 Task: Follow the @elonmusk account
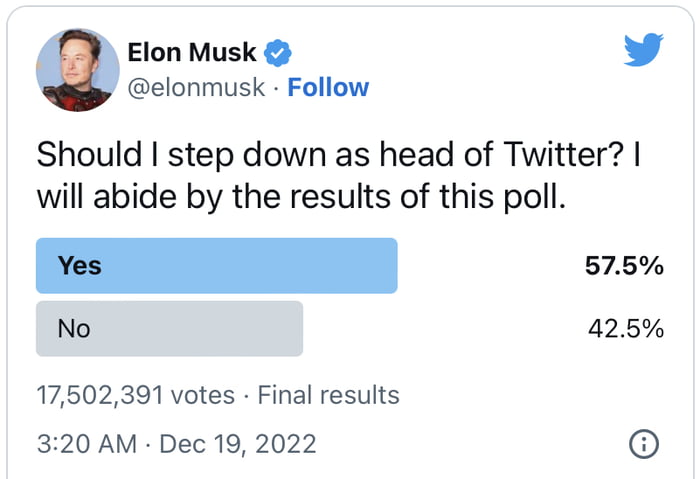pyautogui.click(x=328, y=87)
